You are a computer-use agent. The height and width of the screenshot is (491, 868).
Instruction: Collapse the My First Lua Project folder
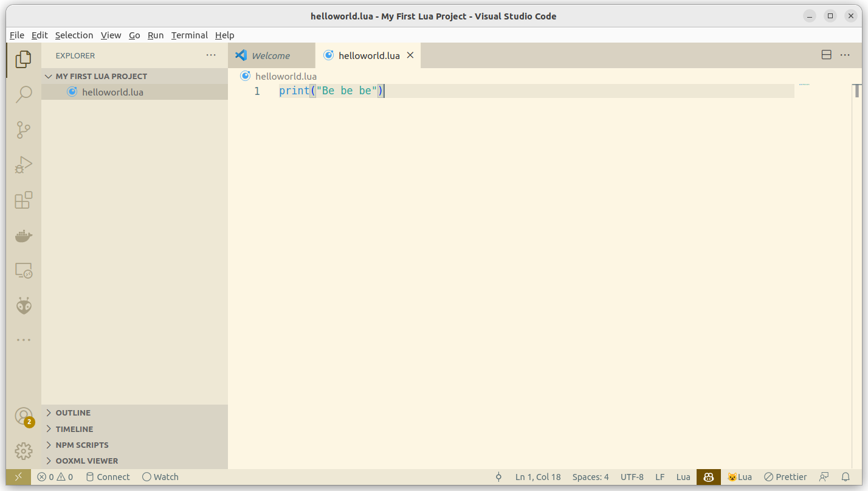(101, 76)
